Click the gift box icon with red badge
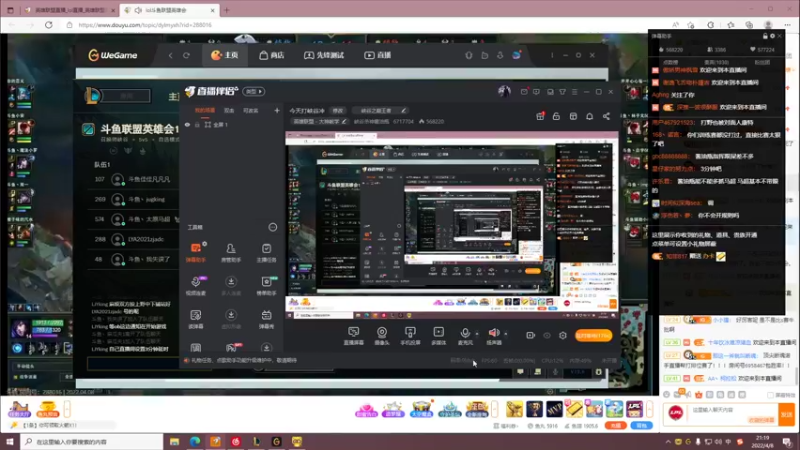 (540, 116)
